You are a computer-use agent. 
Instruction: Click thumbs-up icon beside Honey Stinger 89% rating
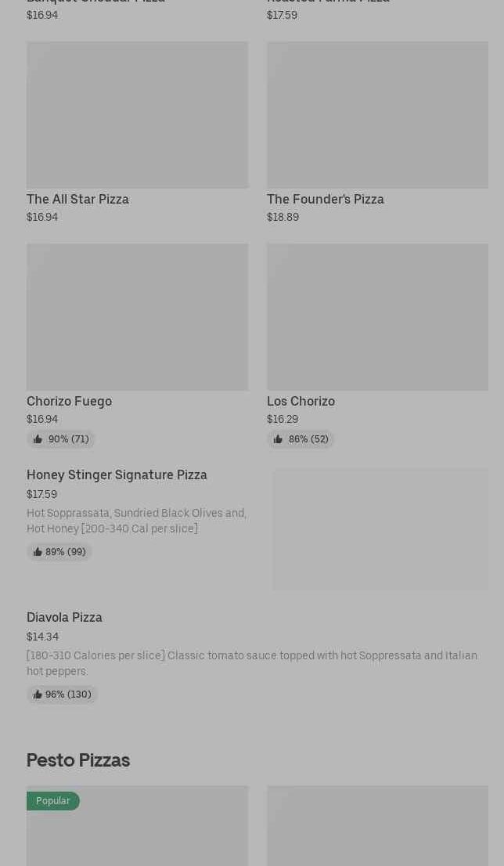pos(38,552)
